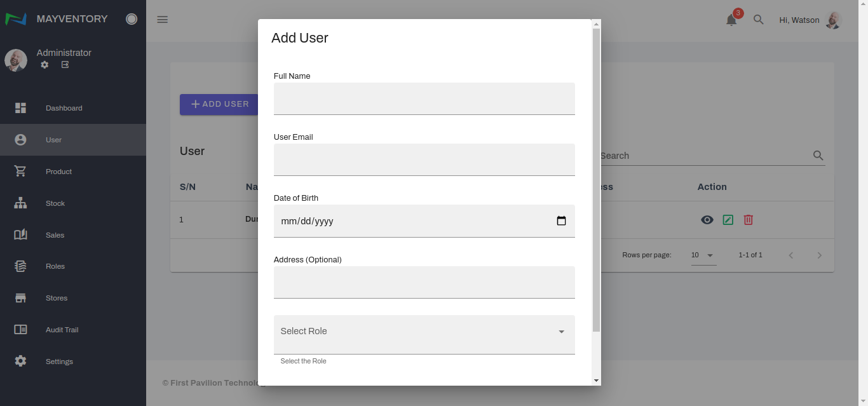Click the green edit user icon

(x=728, y=220)
